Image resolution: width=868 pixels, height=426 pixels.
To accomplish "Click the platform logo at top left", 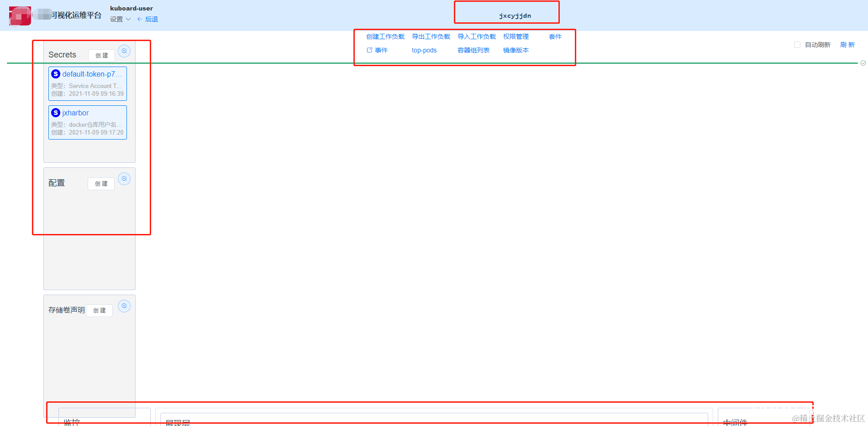I will point(20,16).
